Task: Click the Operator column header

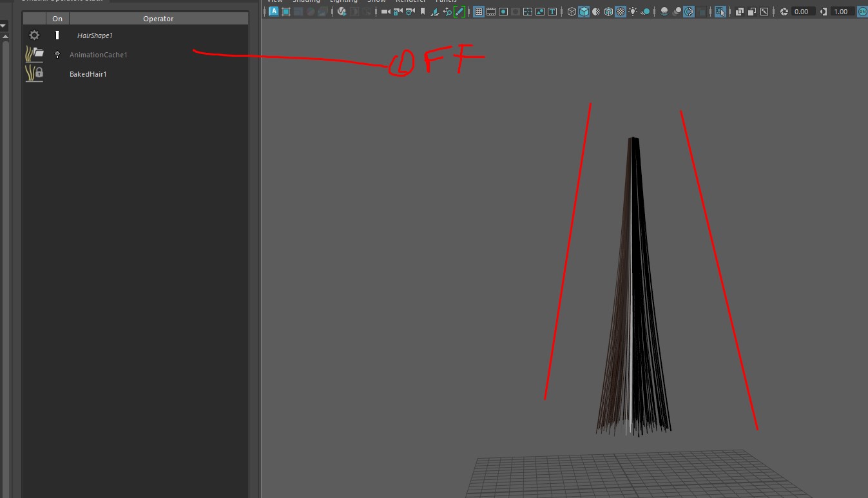Action: [159, 19]
